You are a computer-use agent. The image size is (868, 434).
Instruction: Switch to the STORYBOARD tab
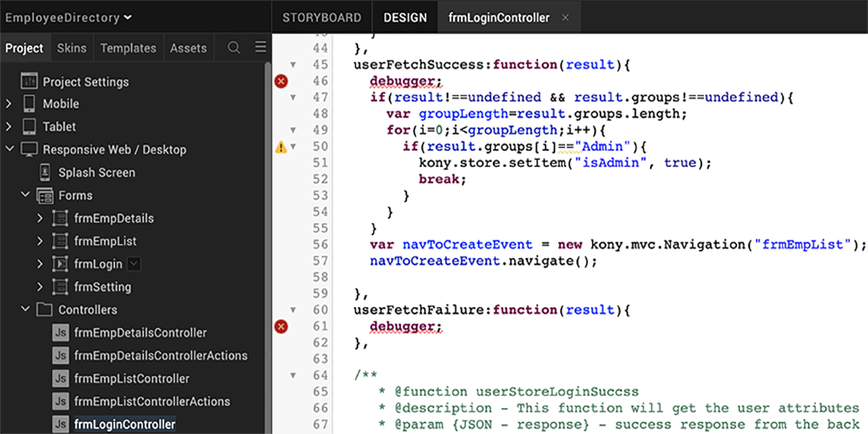point(321,17)
